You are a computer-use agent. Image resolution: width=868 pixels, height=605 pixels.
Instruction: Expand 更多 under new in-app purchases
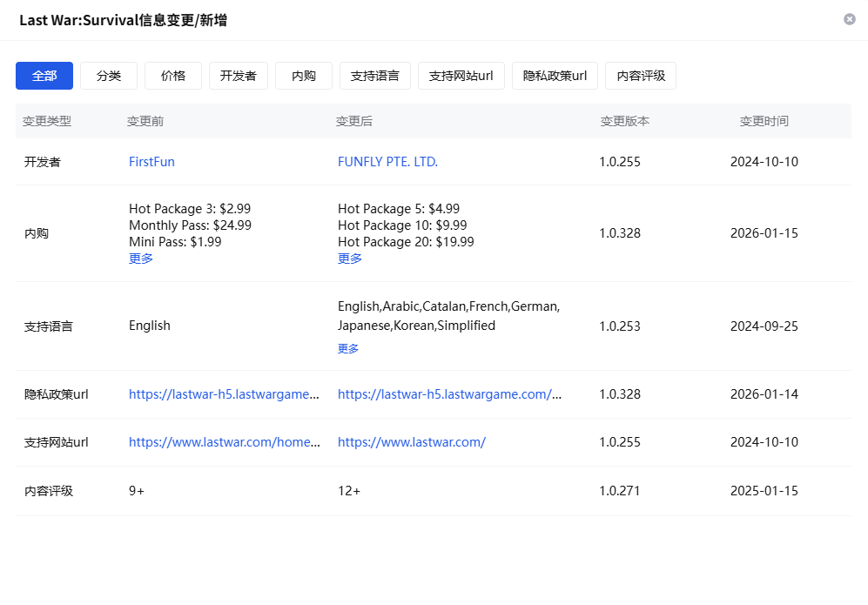coord(349,259)
